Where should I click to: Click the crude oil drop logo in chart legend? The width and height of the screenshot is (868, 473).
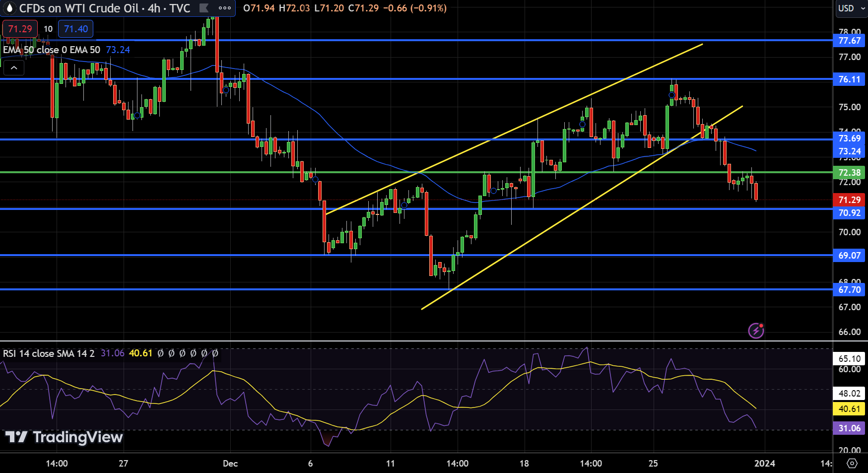point(9,8)
